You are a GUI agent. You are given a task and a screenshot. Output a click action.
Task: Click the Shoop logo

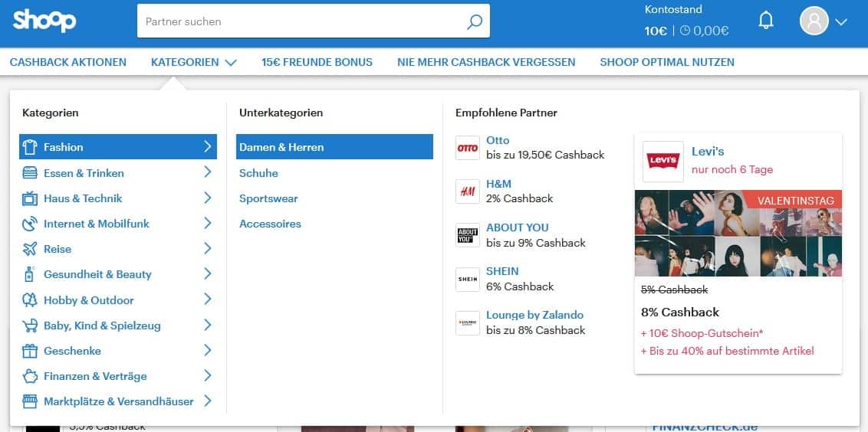pyautogui.click(x=44, y=21)
